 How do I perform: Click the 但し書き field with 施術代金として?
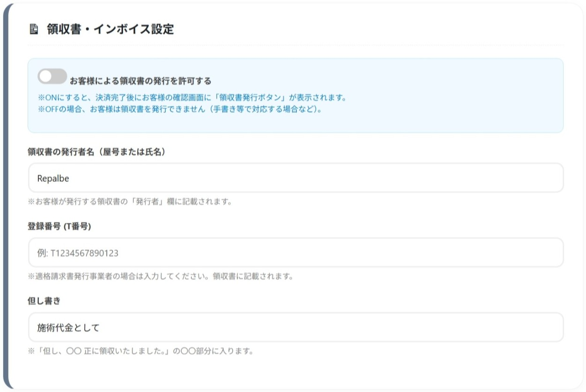pyautogui.click(x=296, y=327)
